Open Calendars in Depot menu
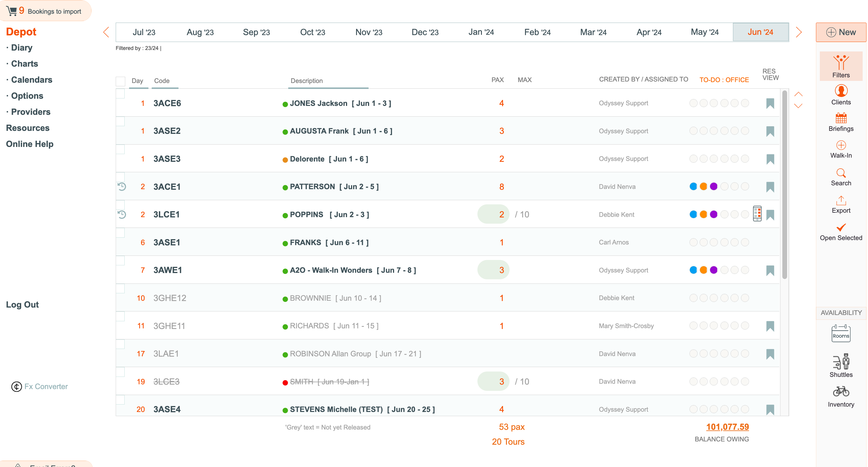 click(x=32, y=80)
